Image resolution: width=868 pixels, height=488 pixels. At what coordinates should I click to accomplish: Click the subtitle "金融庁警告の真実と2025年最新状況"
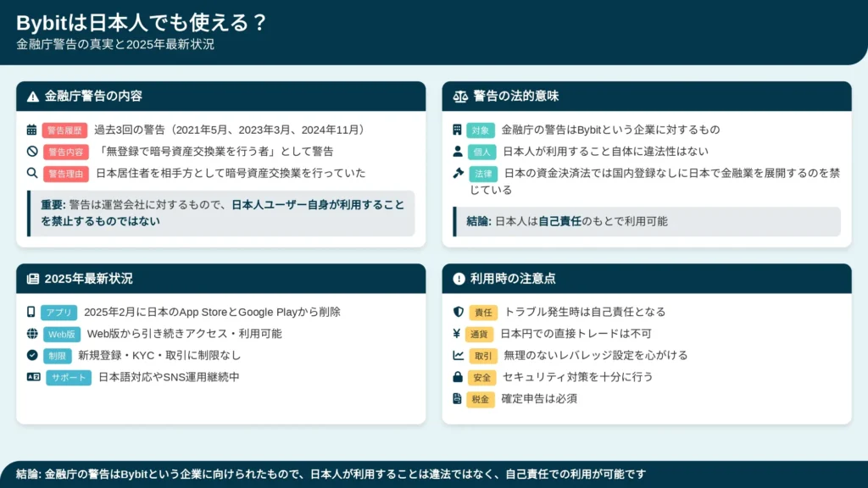tap(115, 45)
